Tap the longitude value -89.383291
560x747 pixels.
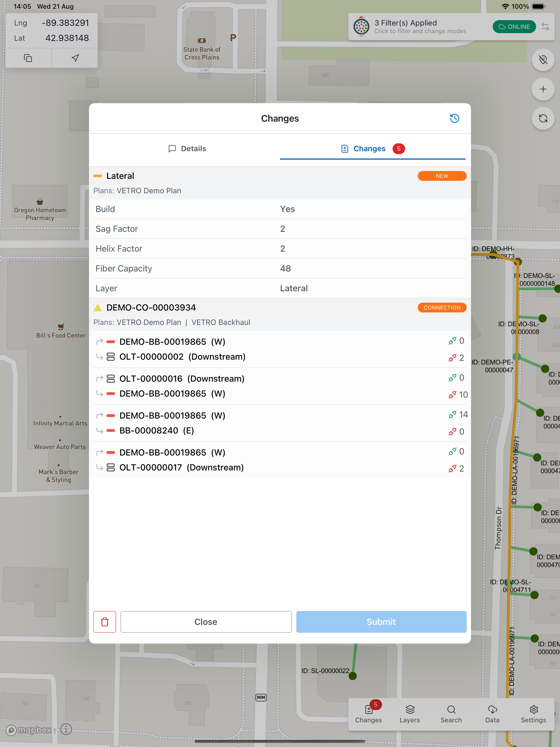65,23
